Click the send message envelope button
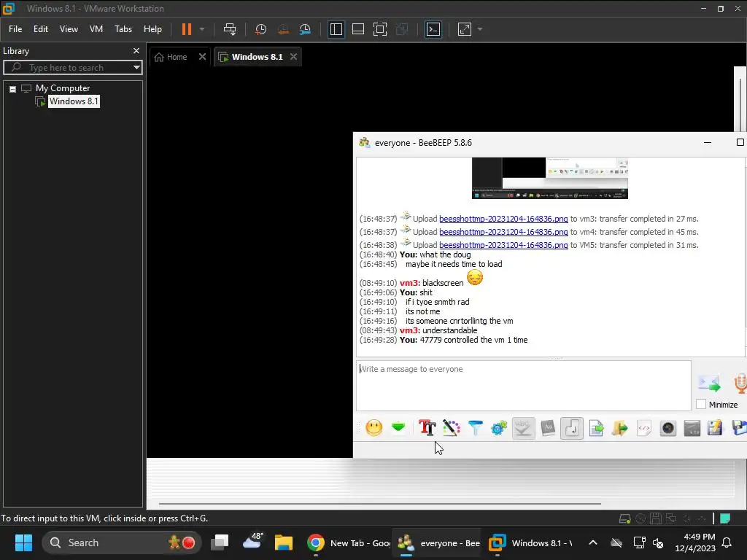 click(x=709, y=383)
